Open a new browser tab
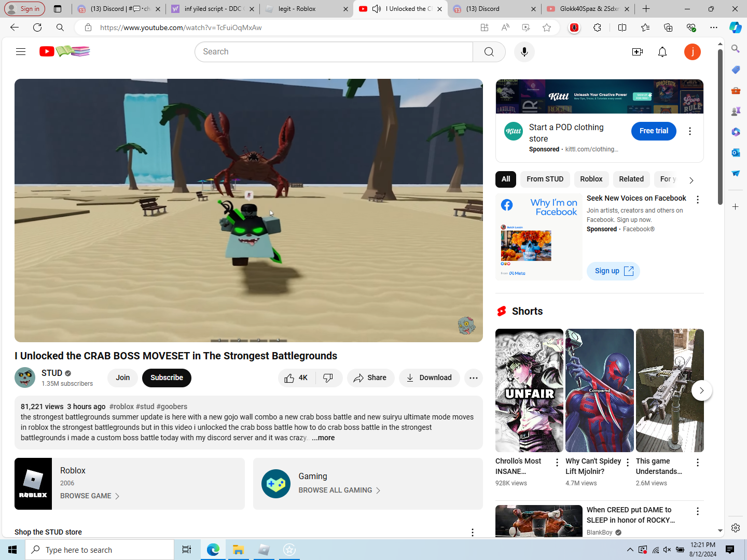 (646, 9)
